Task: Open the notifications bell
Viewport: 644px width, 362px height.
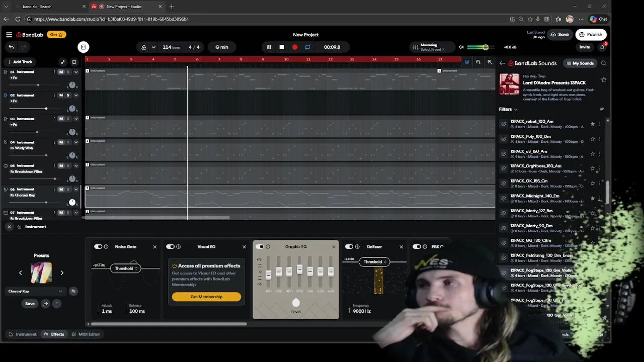Action: pos(602,47)
